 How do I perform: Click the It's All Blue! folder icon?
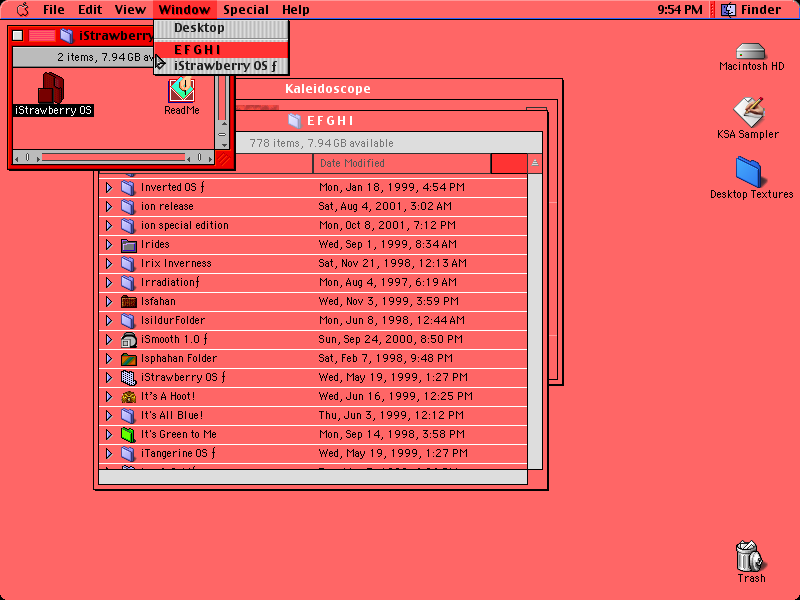(128, 415)
